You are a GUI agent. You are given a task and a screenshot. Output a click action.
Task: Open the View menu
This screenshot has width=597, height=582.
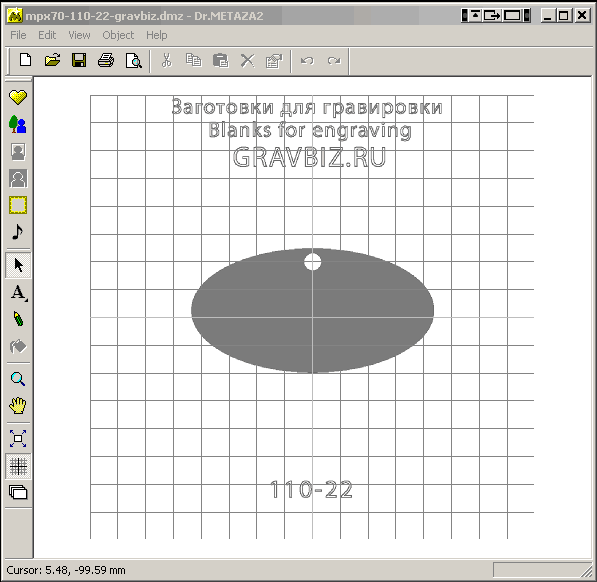79,35
